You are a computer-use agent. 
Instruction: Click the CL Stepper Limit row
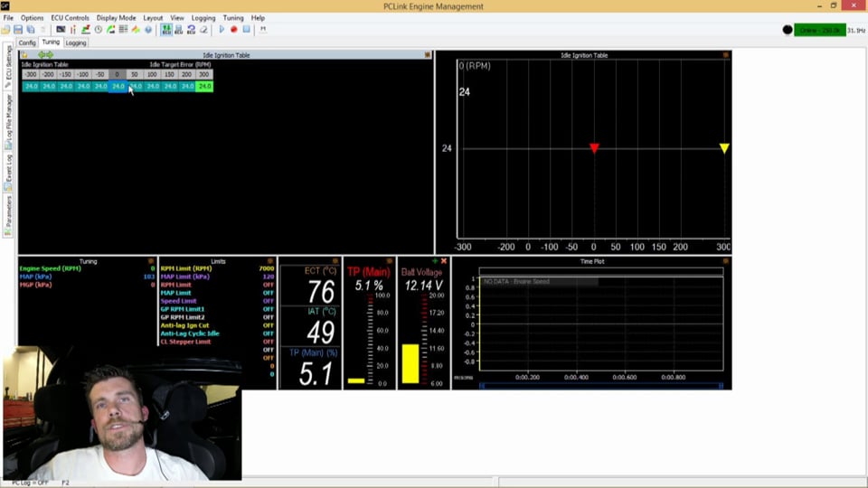tap(217, 342)
